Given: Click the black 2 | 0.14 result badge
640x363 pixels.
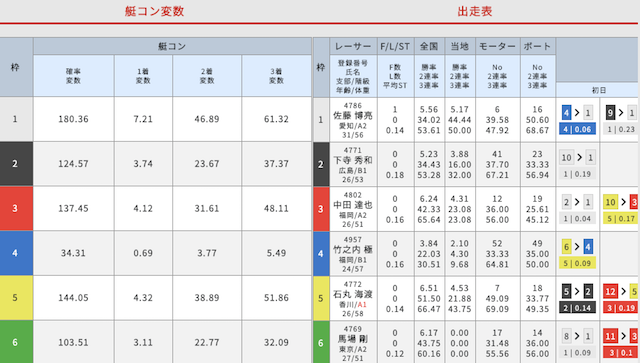Looking at the screenshot, I should 577,308.
